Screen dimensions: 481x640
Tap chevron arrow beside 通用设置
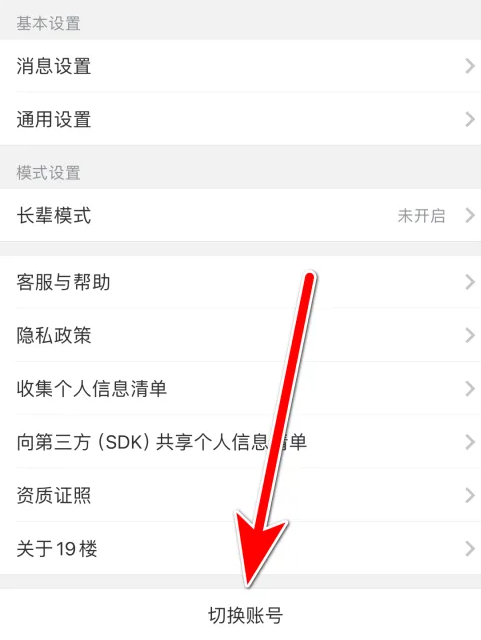tap(470, 119)
